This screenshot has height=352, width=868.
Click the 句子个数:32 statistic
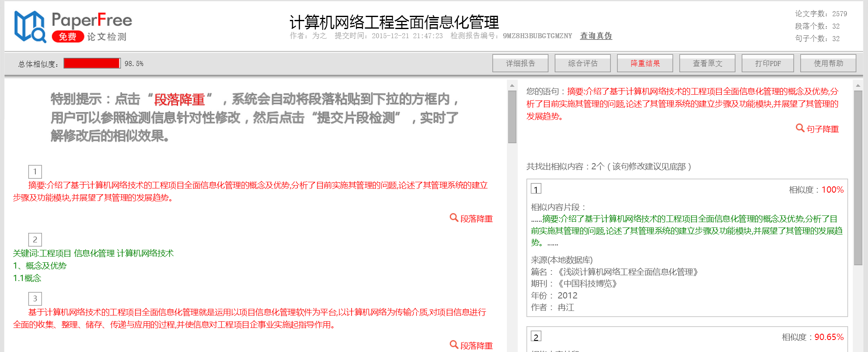tap(817, 39)
